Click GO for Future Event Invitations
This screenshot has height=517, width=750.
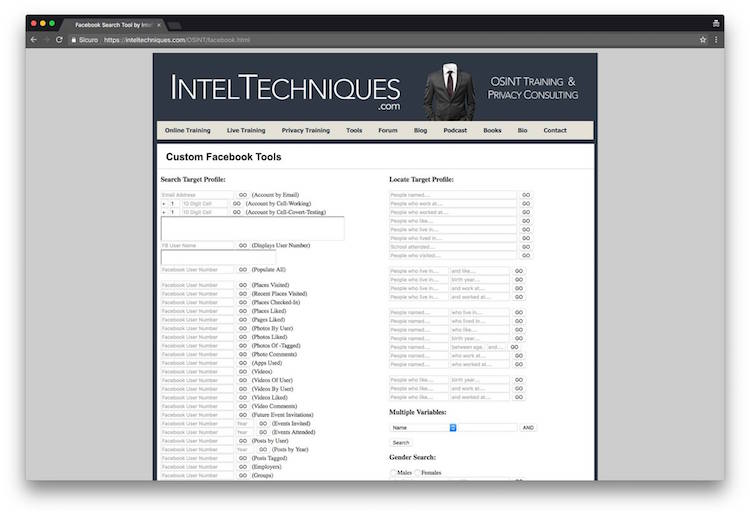(x=243, y=415)
